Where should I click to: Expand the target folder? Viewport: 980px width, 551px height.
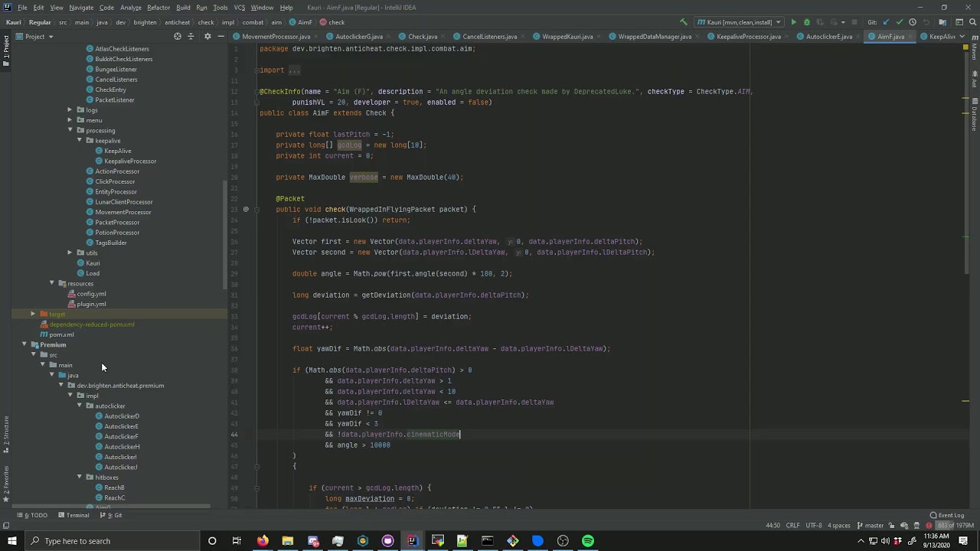tap(33, 314)
